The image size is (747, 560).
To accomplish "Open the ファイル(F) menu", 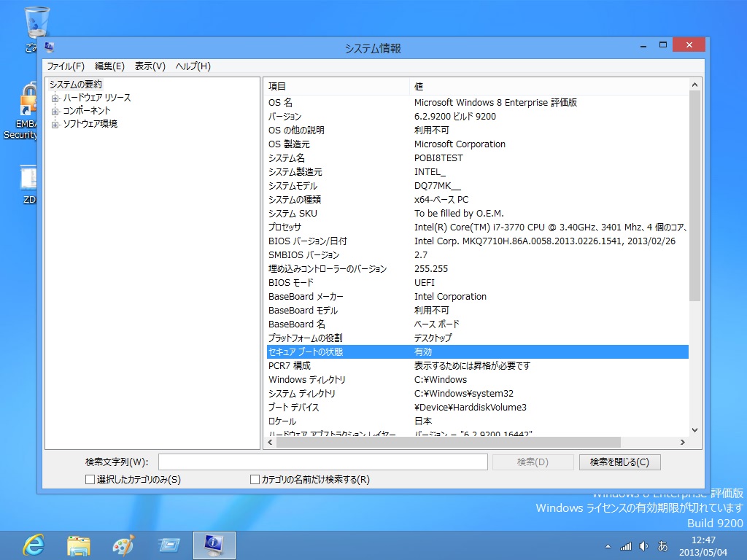I will tap(66, 66).
